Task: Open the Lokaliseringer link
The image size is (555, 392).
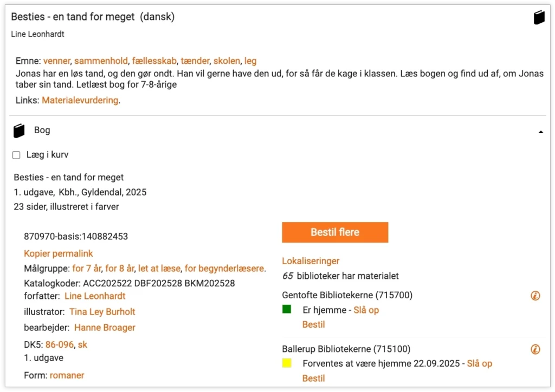Action: 311,261
